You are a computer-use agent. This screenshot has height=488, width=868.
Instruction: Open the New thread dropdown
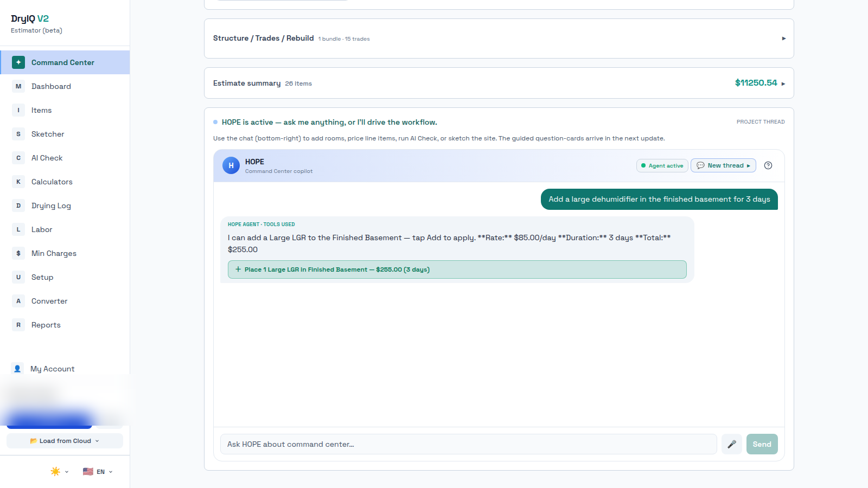[723, 165]
